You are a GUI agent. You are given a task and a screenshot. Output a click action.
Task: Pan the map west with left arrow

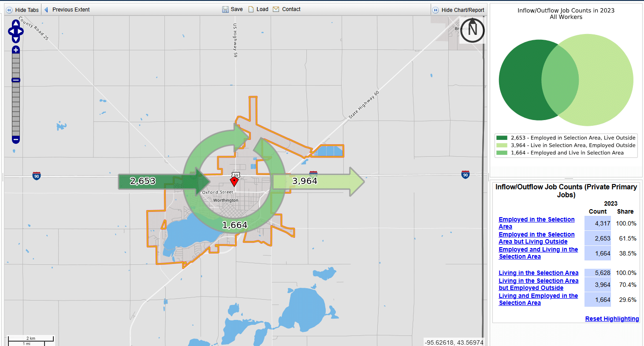11,31
